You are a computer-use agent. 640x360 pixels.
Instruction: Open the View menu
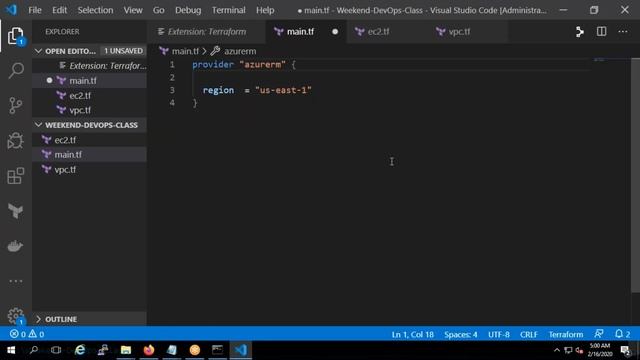pyautogui.click(x=133, y=10)
